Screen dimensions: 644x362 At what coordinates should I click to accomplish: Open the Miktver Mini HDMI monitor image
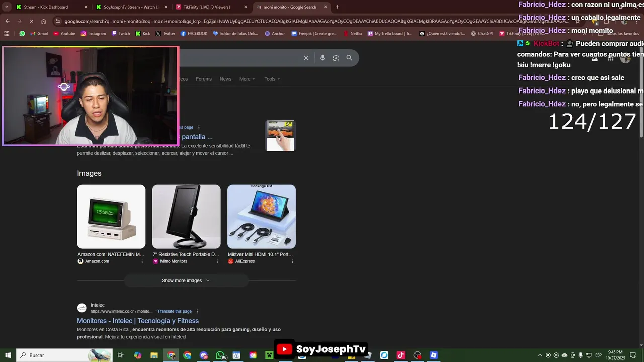[x=262, y=216]
